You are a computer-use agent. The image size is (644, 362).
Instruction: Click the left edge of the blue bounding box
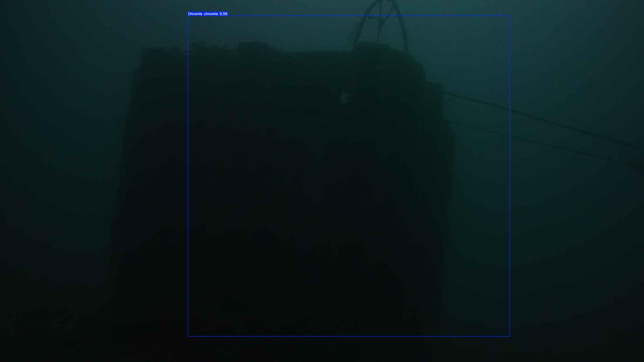coord(188,176)
